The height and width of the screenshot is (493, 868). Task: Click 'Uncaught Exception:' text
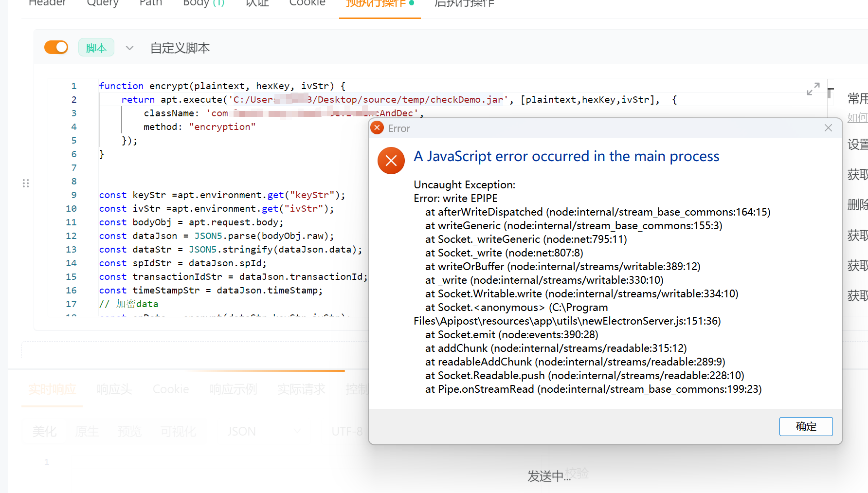coord(464,184)
